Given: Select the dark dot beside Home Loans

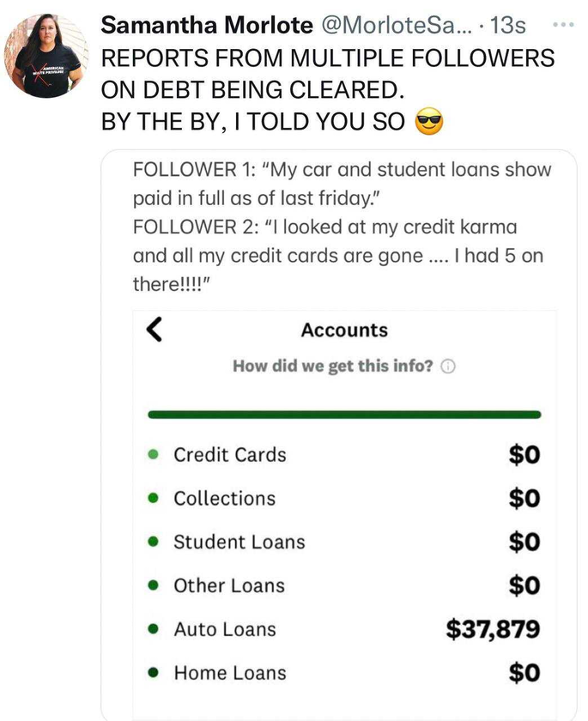Looking at the screenshot, I should (154, 673).
